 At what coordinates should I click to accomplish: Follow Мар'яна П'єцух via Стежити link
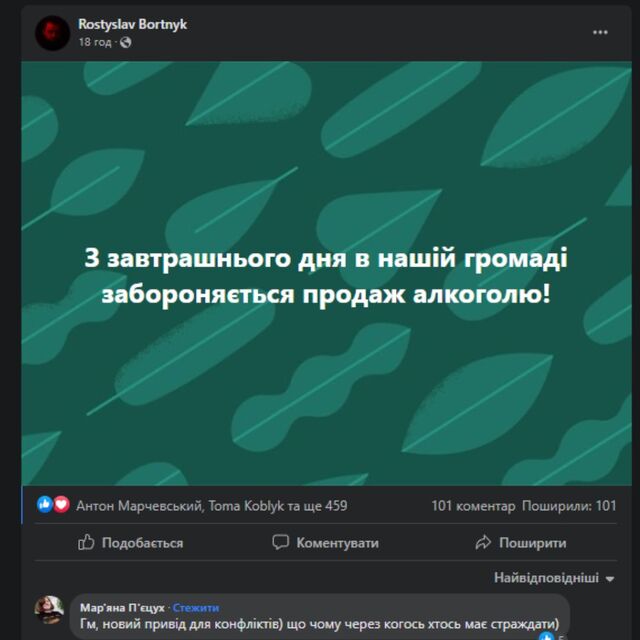(196, 608)
